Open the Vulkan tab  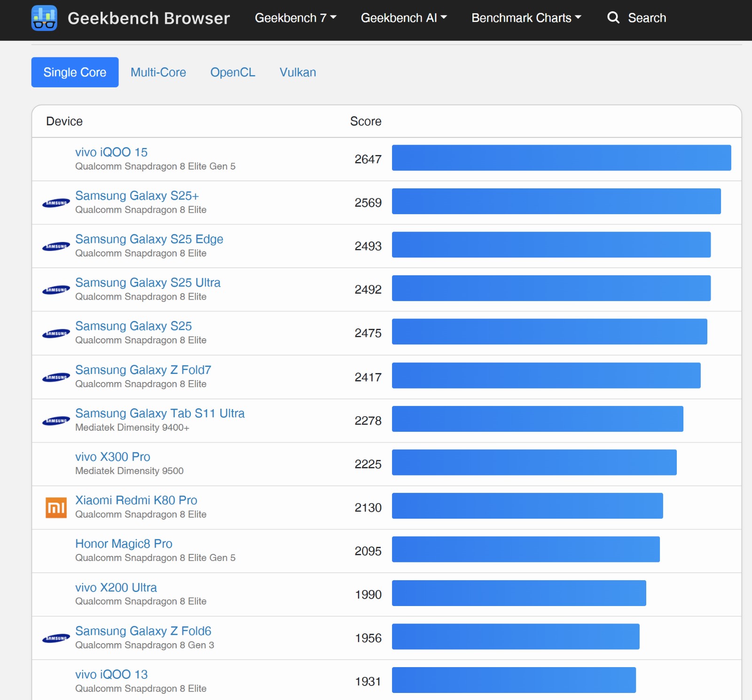[x=298, y=72]
